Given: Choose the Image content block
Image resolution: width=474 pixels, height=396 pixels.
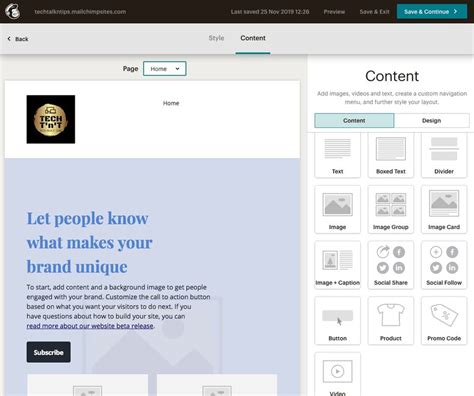Looking at the screenshot, I should coord(337,209).
